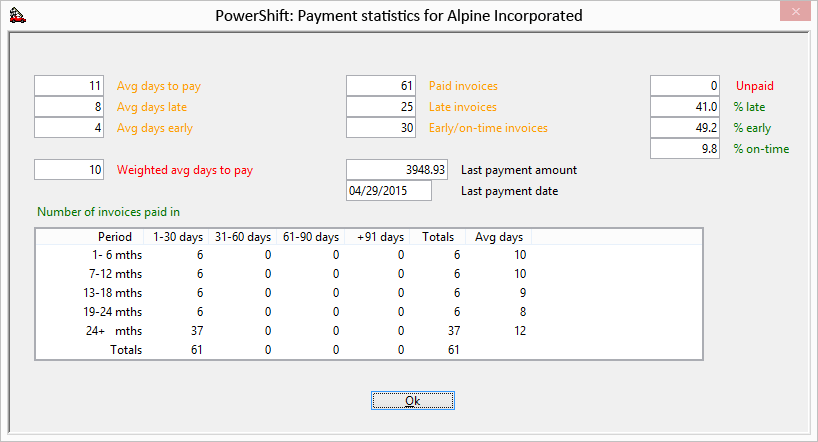Click the Ok button

[413, 401]
